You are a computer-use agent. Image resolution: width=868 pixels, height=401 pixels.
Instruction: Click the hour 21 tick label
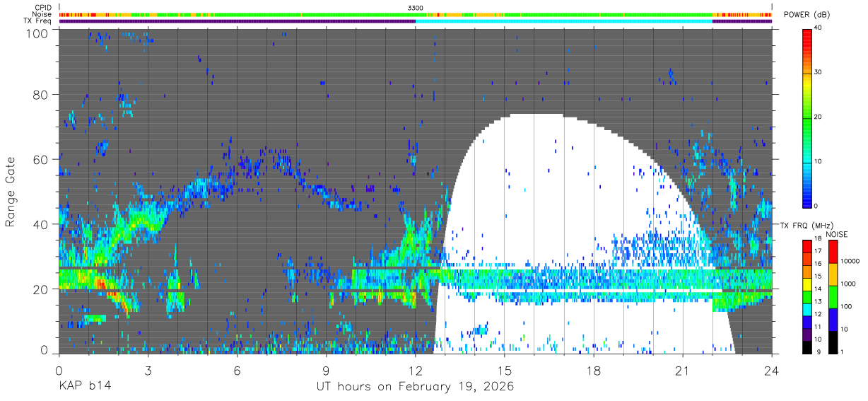click(683, 370)
